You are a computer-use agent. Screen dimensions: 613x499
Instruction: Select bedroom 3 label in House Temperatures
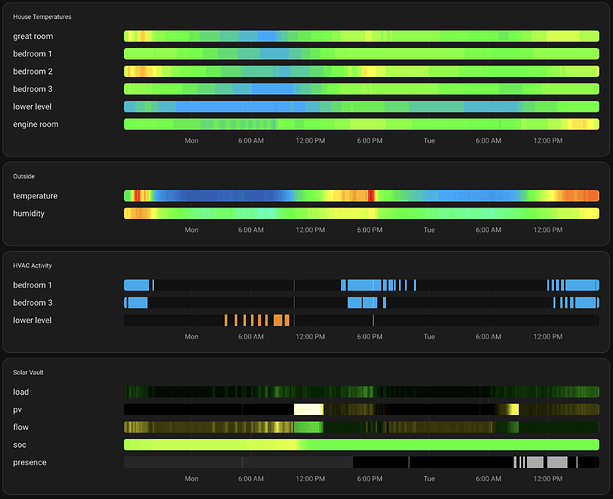(33, 89)
